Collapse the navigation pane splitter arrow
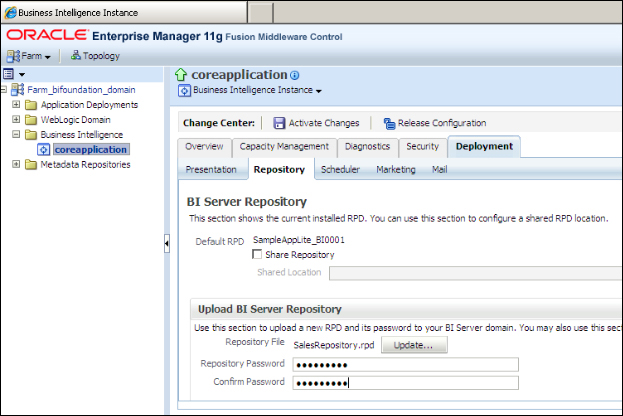This screenshot has height=416, width=623. (x=166, y=243)
